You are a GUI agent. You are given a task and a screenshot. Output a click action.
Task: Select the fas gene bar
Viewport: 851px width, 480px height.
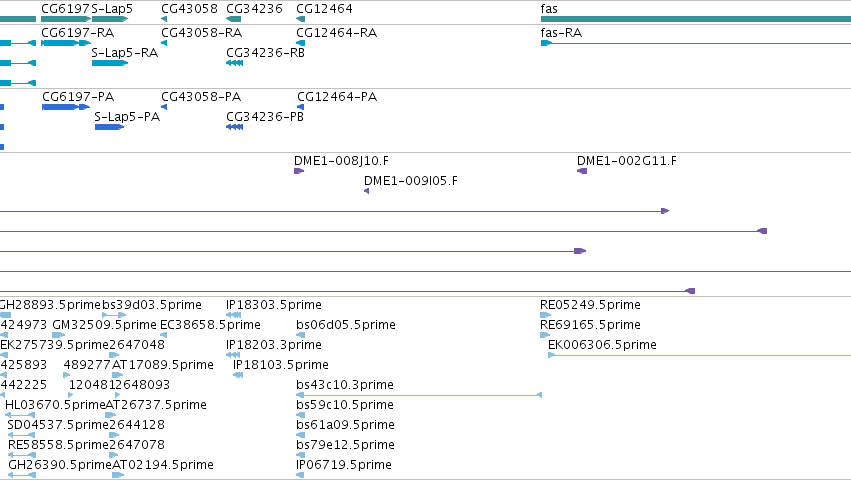696,19
